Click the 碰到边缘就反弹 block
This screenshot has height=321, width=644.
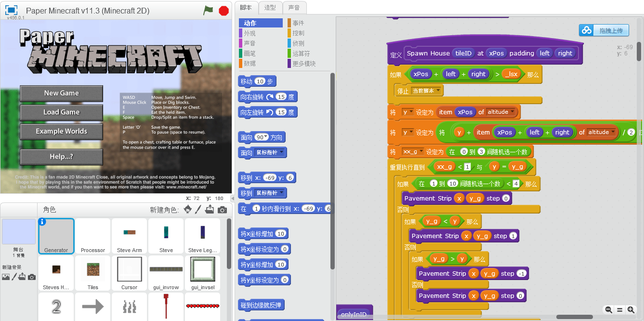pyautogui.click(x=261, y=305)
